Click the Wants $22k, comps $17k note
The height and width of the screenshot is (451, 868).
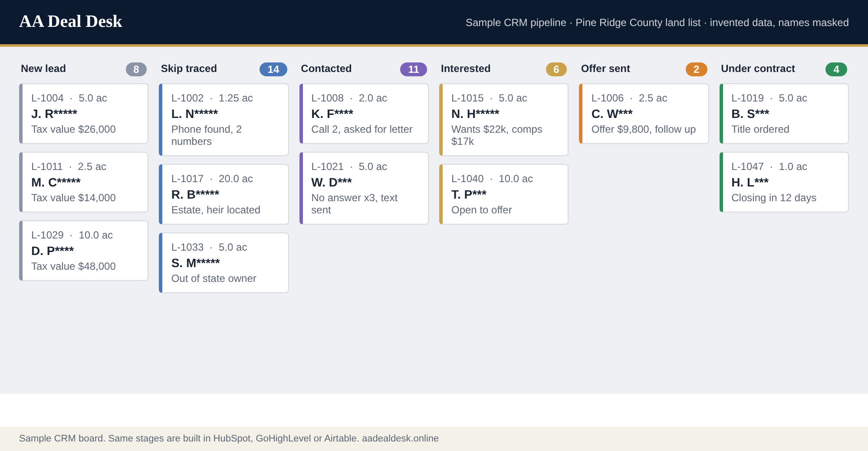497,135
